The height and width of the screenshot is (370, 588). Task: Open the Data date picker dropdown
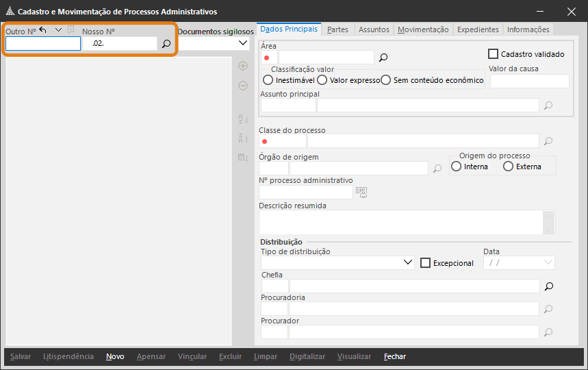pyautogui.click(x=548, y=262)
